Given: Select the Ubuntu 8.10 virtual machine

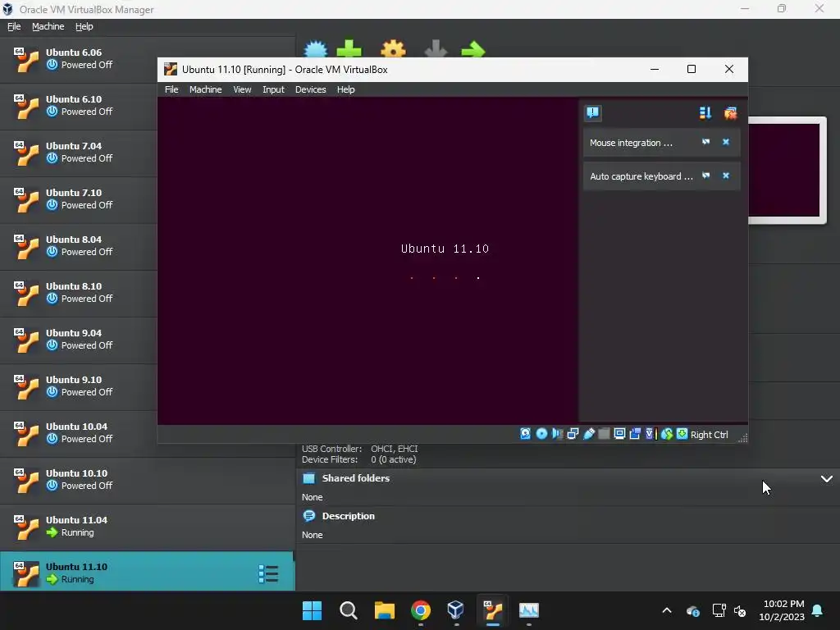Looking at the screenshot, I should click(78, 293).
